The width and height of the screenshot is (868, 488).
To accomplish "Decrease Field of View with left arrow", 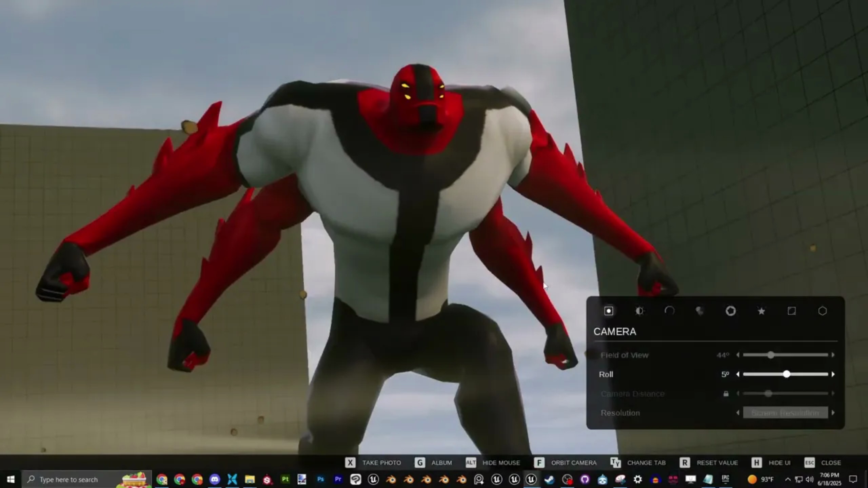I will pyautogui.click(x=738, y=355).
